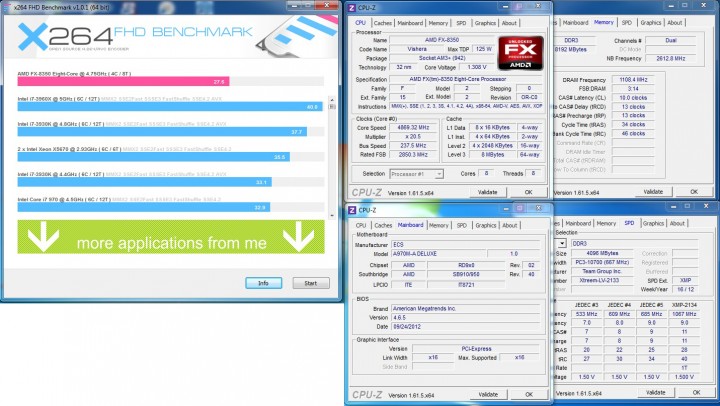Click the FSB:DRAM value '3:14'
This screenshot has height=406, width=720.
pos(633,89)
